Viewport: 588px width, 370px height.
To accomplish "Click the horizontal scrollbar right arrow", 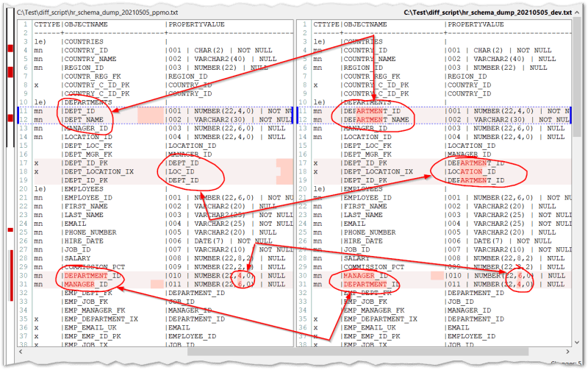I will (x=567, y=352).
